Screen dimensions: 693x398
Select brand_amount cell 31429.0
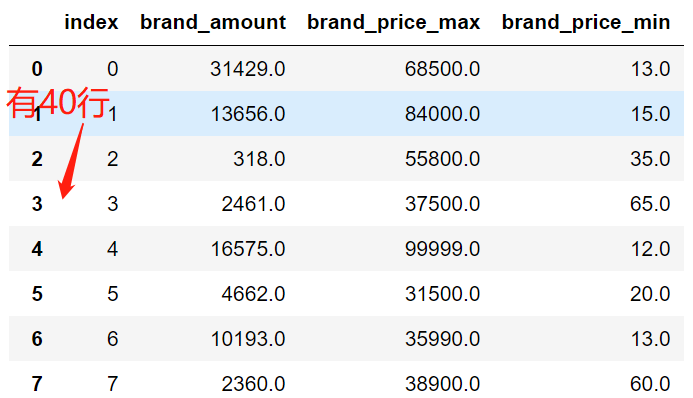(248, 69)
